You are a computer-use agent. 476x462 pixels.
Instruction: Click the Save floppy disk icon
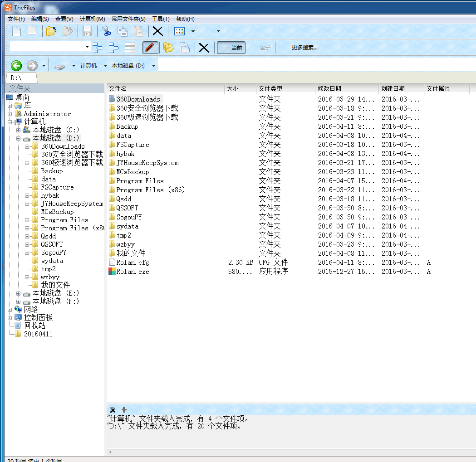[88, 31]
